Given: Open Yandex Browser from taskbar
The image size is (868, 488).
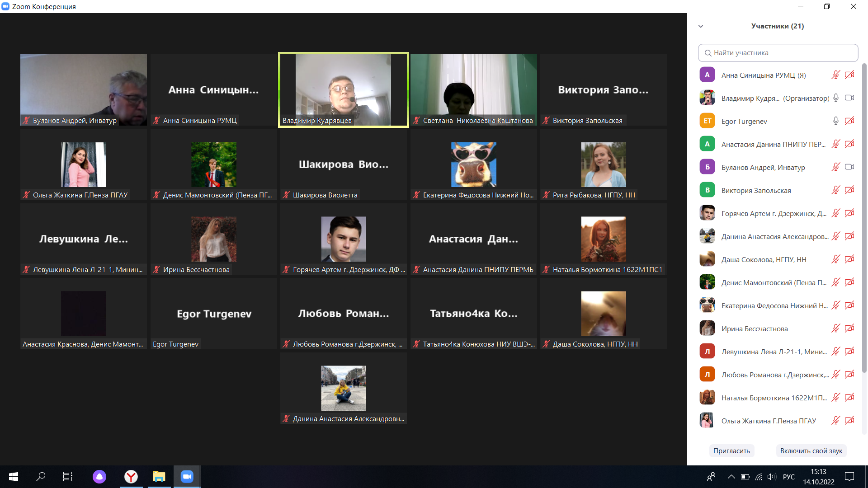Looking at the screenshot, I should (x=131, y=476).
